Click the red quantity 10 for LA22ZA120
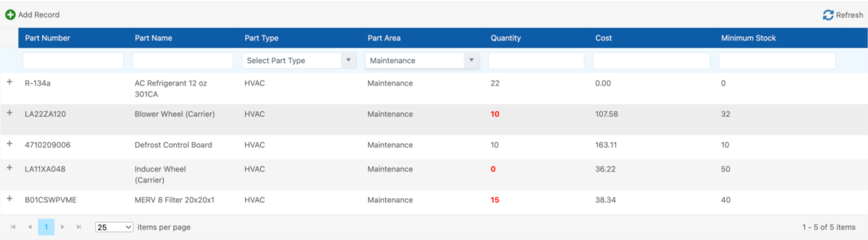The image size is (868, 240). click(495, 114)
